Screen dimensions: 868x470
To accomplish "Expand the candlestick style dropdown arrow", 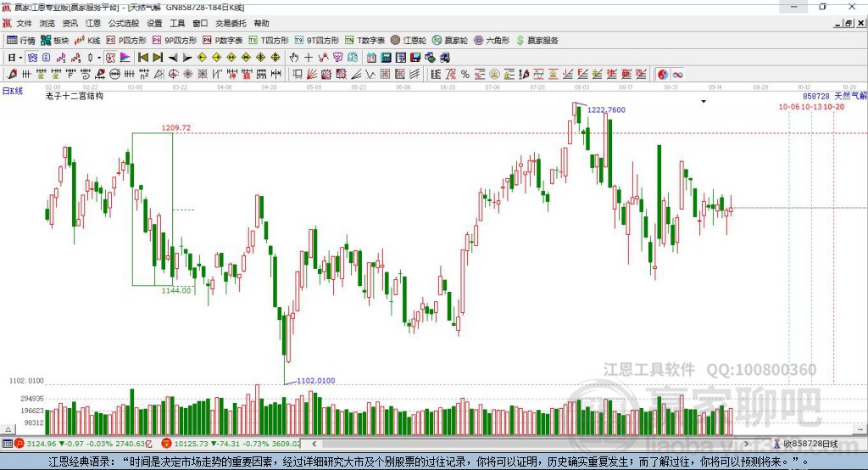I will coord(99,58).
